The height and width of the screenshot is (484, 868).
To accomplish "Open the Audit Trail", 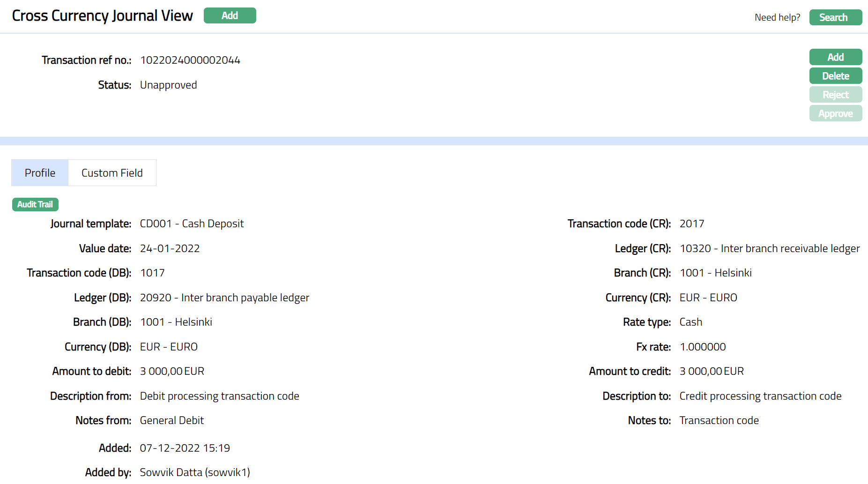I will tap(35, 204).
